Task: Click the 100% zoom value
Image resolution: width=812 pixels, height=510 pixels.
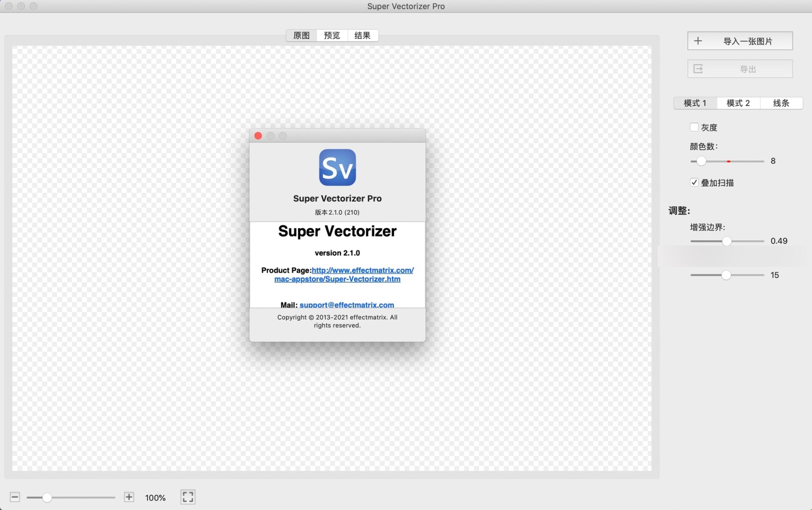Action: pyautogui.click(x=155, y=498)
